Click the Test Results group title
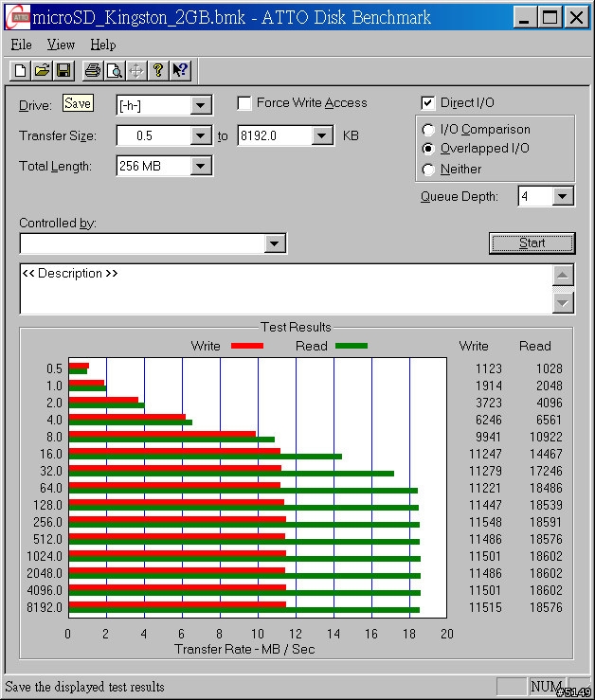This screenshot has height=700, width=595. [296, 327]
